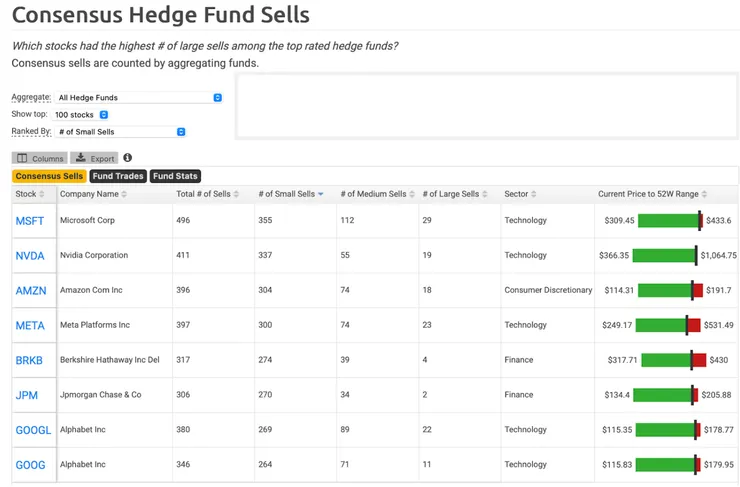Sort by the Sector column
Screen dimensions: 740x487
(x=520, y=194)
